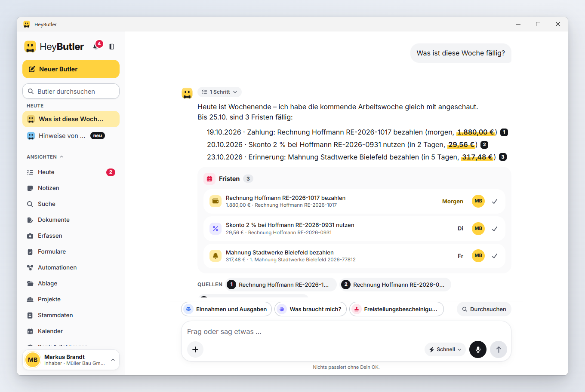Viewport: 585px width, 392px height.
Task: Open the 'Schnell' mode dropdown
Action: pos(445,349)
